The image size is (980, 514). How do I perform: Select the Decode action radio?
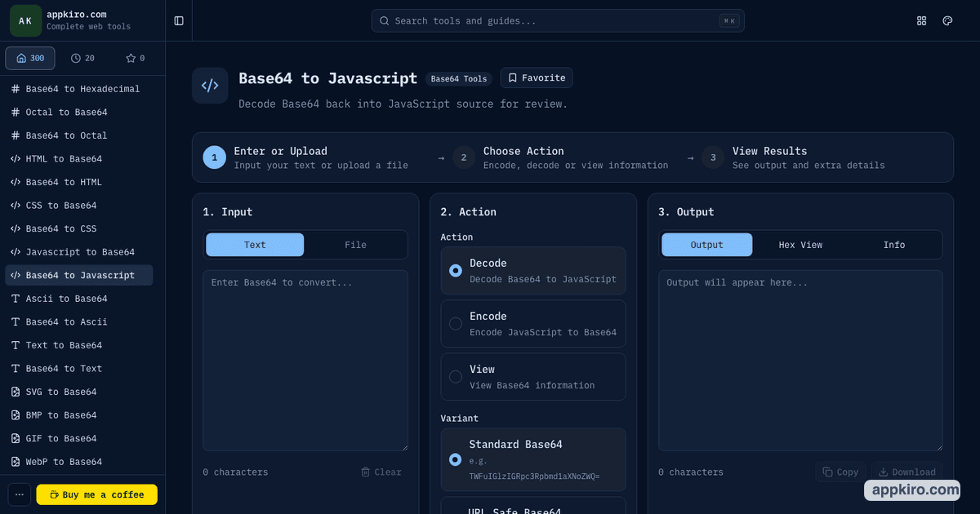point(456,270)
